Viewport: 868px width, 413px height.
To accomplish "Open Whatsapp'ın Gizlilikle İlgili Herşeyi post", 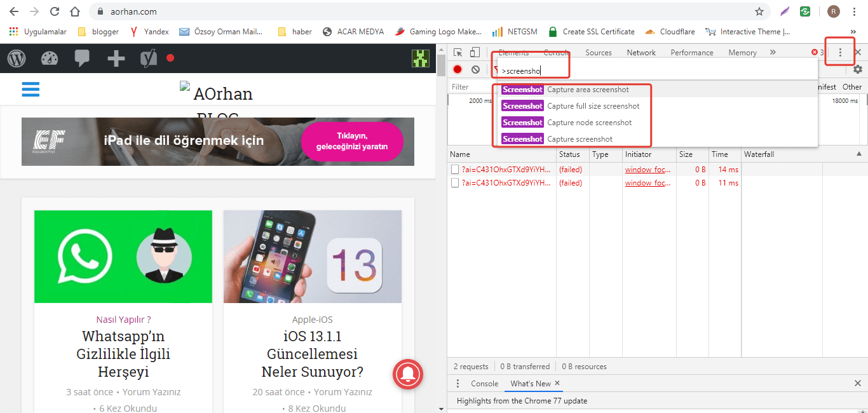I will point(123,354).
